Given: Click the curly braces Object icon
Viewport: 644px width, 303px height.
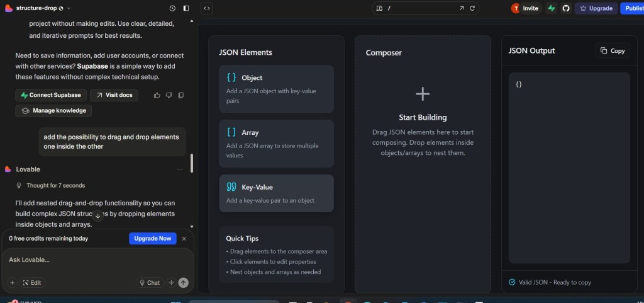Looking at the screenshot, I should [x=231, y=77].
